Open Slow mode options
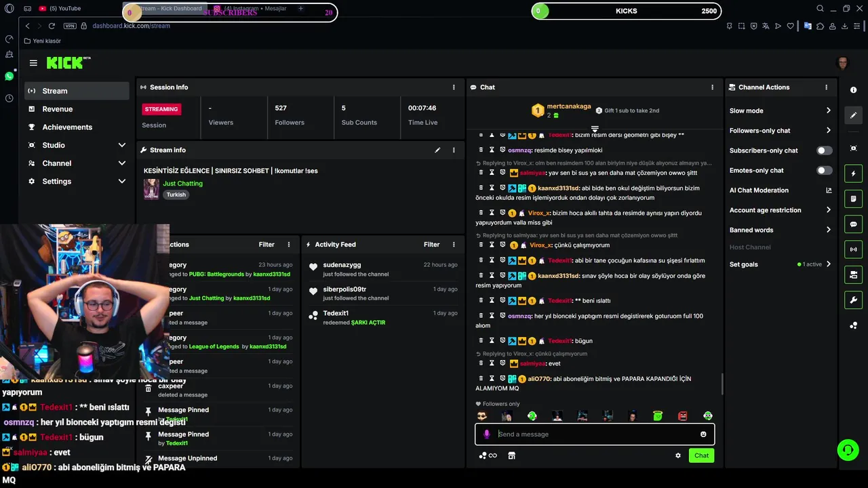This screenshot has width=868, height=488. click(780, 110)
